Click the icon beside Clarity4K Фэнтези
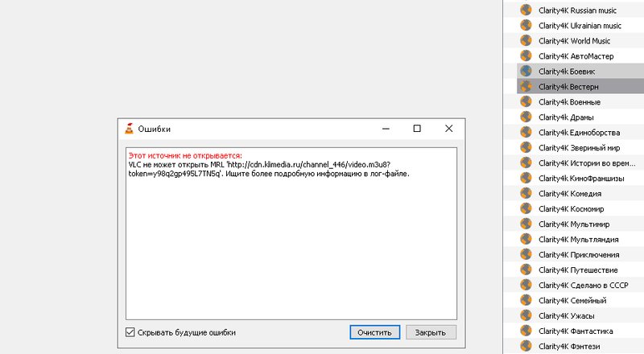 [x=526, y=346]
